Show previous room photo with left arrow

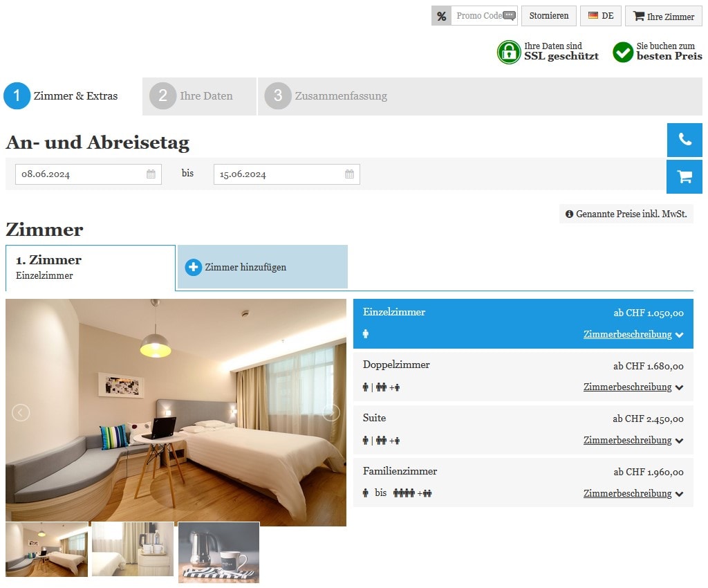click(x=21, y=413)
